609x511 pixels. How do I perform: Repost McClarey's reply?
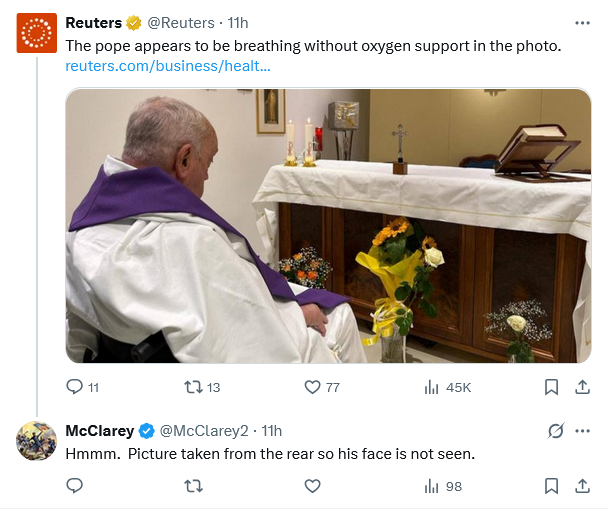point(194,486)
